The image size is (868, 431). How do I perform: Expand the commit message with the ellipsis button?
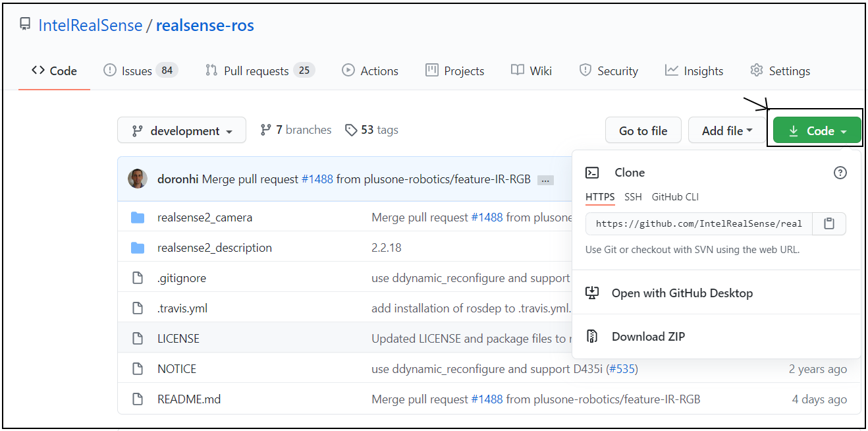coord(545,179)
